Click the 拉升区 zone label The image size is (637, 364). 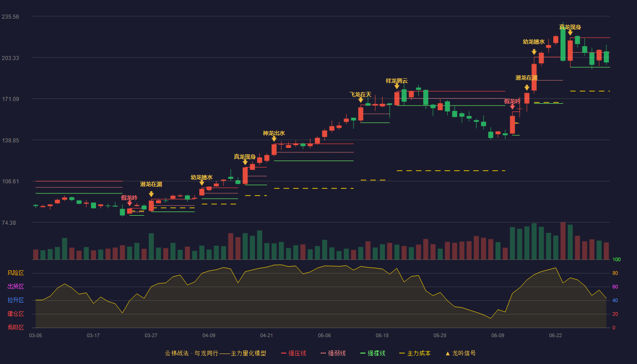tap(15, 300)
